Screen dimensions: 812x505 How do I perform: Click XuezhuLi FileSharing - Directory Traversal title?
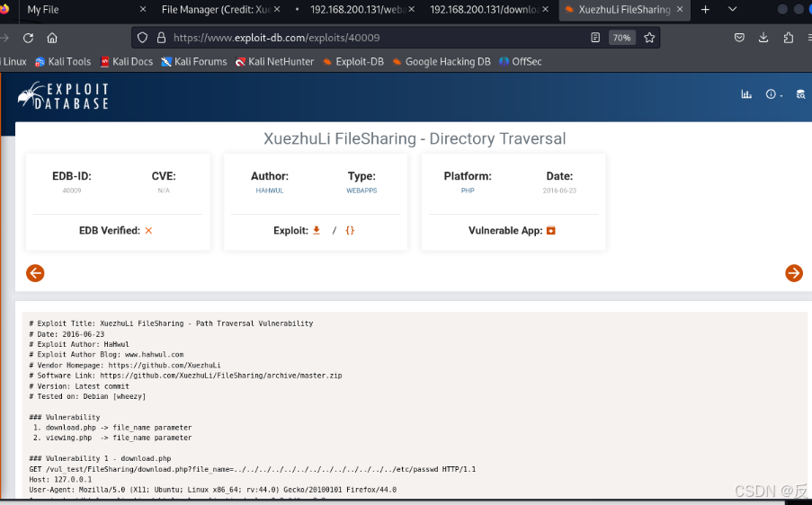pos(415,138)
